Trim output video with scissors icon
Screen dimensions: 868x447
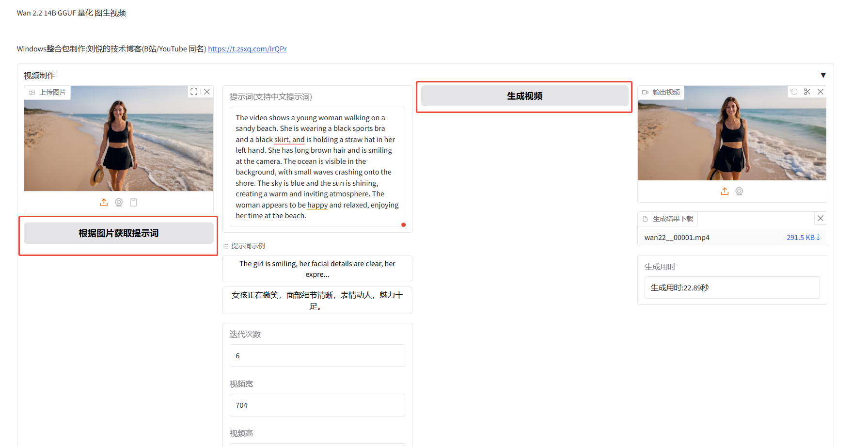pos(807,91)
